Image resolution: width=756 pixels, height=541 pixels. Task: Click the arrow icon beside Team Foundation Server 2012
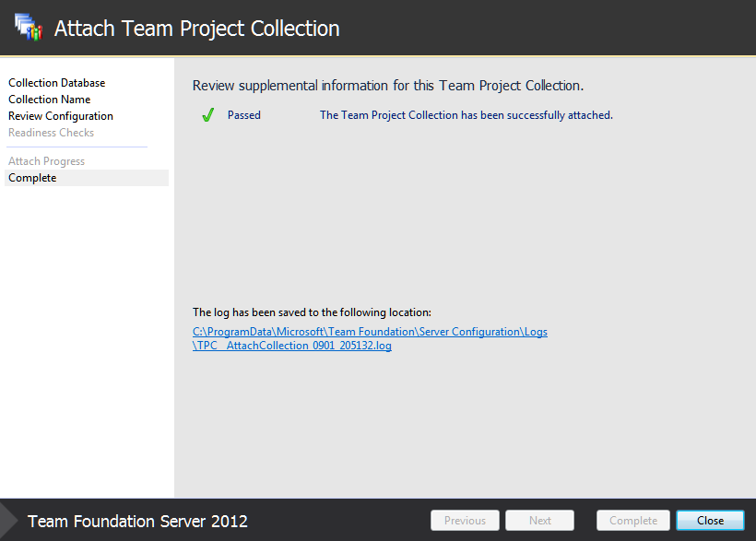tap(8, 521)
